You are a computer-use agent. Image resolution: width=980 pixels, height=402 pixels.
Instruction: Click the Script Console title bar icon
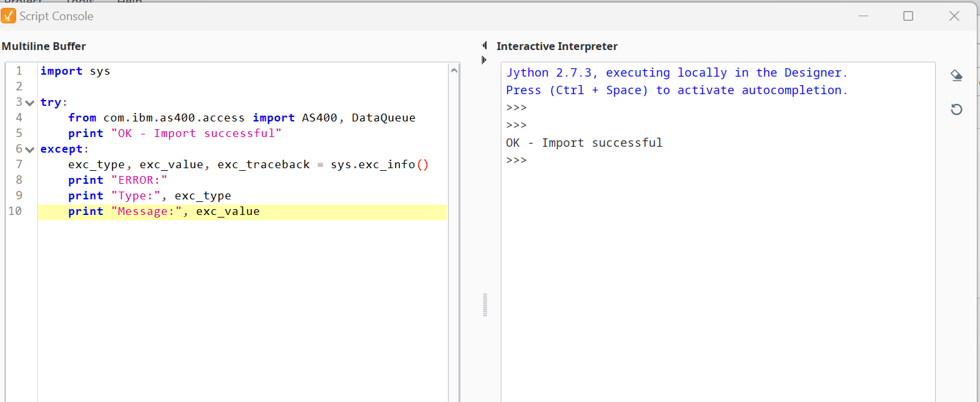click(x=8, y=16)
